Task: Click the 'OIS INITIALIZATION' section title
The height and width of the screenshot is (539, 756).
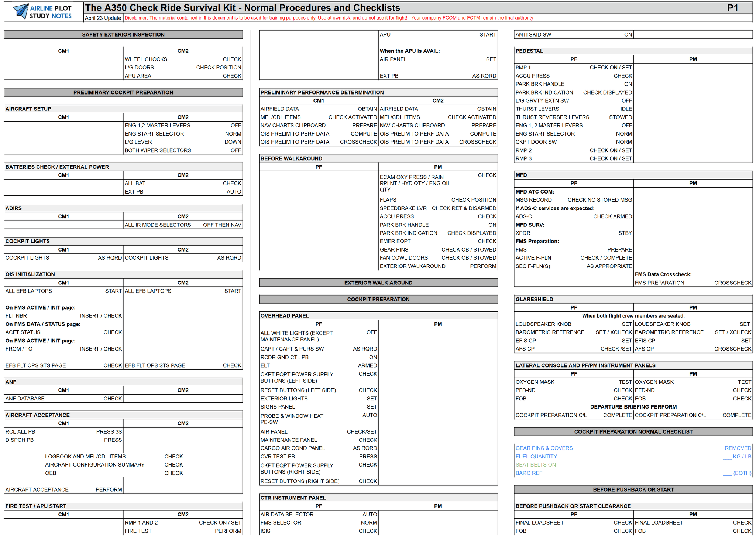Action: coord(30,274)
